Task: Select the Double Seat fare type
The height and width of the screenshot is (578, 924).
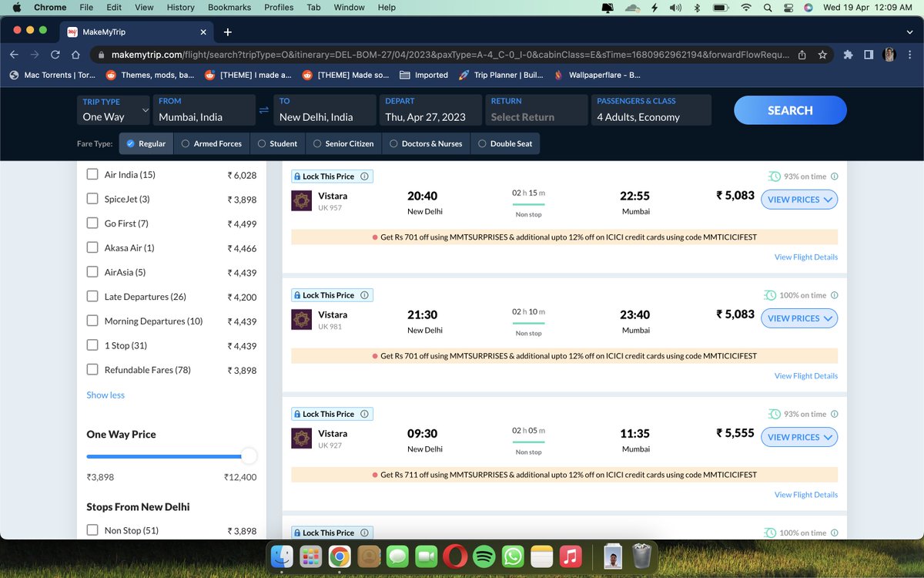Action: (505, 143)
